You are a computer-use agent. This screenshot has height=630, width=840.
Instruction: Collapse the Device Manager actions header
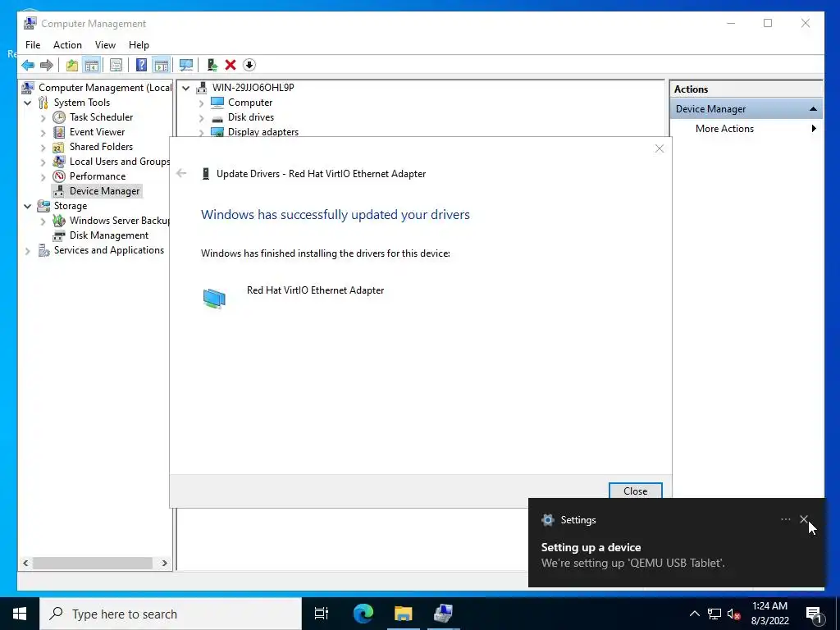[813, 109]
